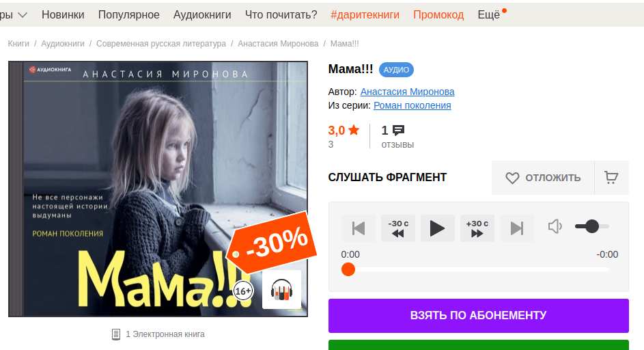The height and width of the screenshot is (350, 644).
Task: Skip forward 30 seconds in player
Action: click(477, 228)
